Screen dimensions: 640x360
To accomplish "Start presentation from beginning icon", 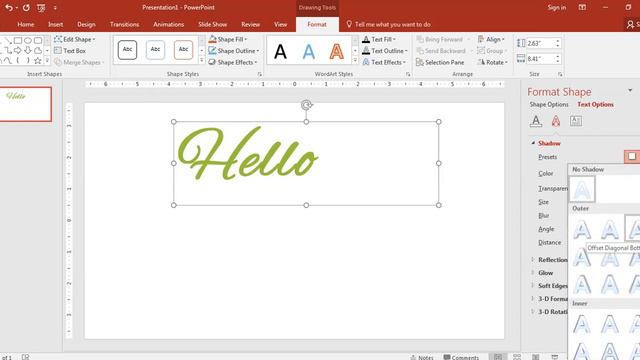I will 41,7.
